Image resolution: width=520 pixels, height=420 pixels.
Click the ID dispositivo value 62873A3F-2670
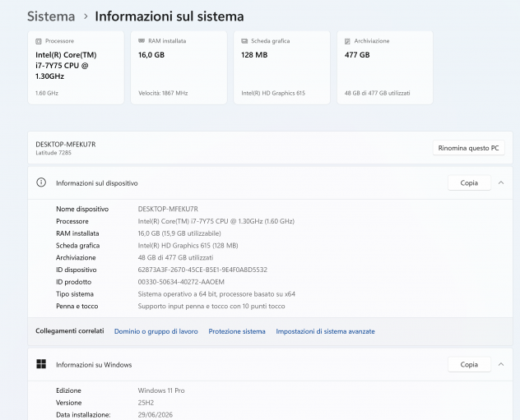[202, 270]
